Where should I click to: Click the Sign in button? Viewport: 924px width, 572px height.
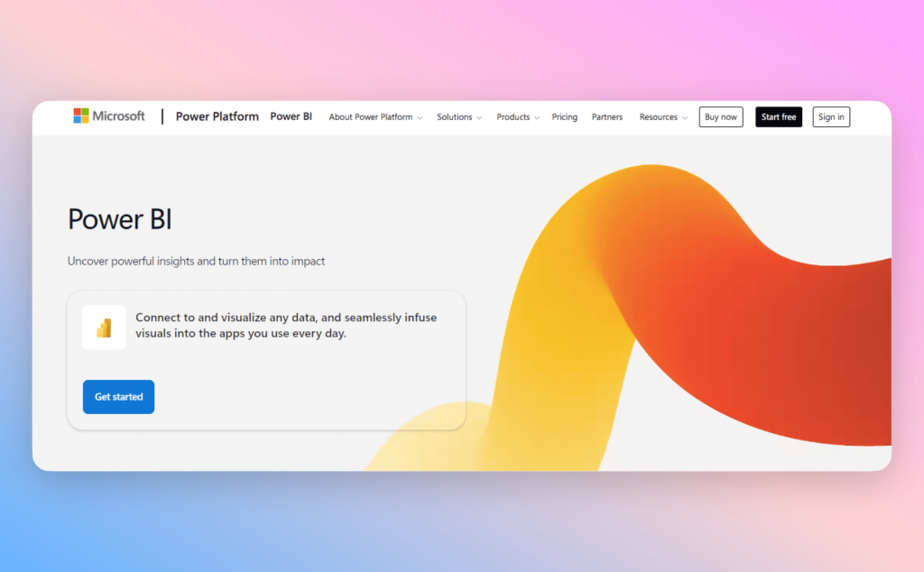(831, 116)
